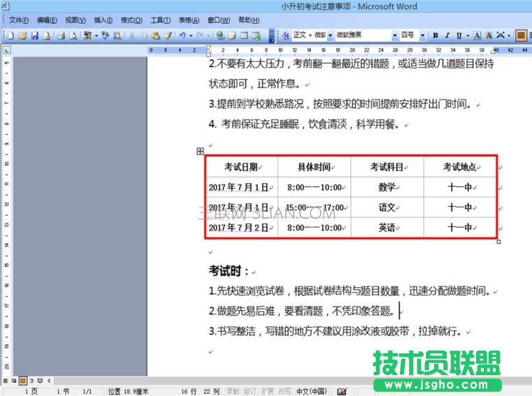This screenshot has height=396, width=532.
Task: Toggle Underline formatting
Action: click(x=459, y=35)
